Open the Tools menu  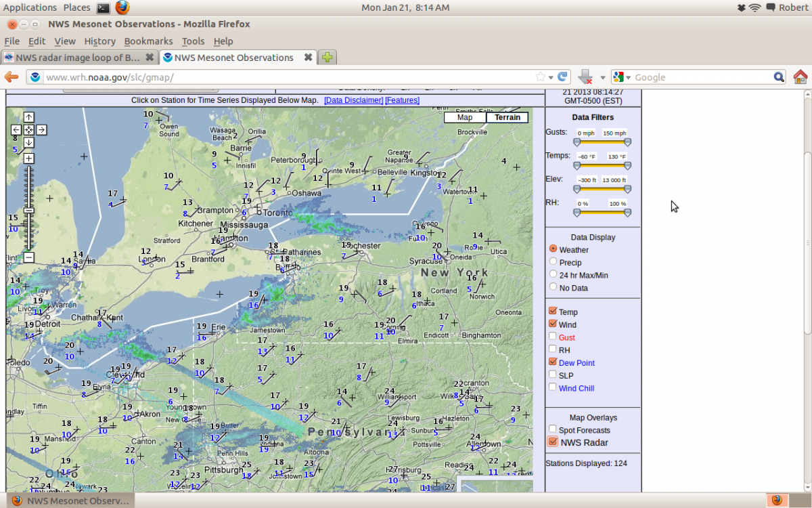193,41
